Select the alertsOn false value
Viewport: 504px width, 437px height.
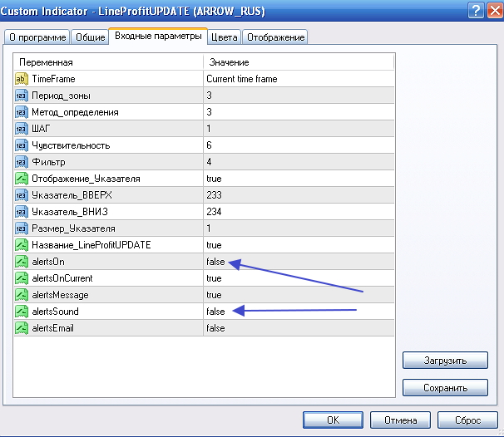[x=299, y=262]
